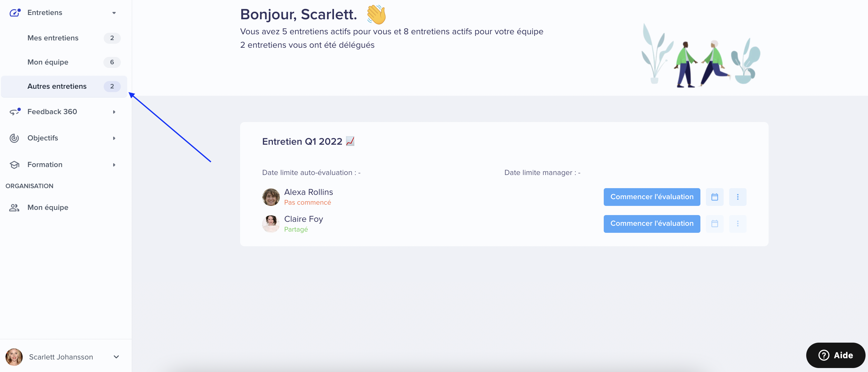Screen dimensions: 868x372
Task: Click the Objectifs target icon
Action: click(14, 138)
